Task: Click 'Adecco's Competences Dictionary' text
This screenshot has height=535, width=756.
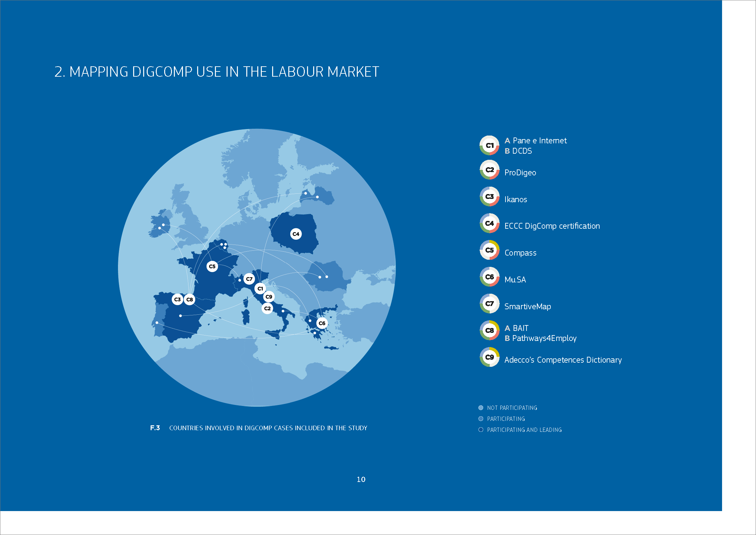Action: point(563,360)
